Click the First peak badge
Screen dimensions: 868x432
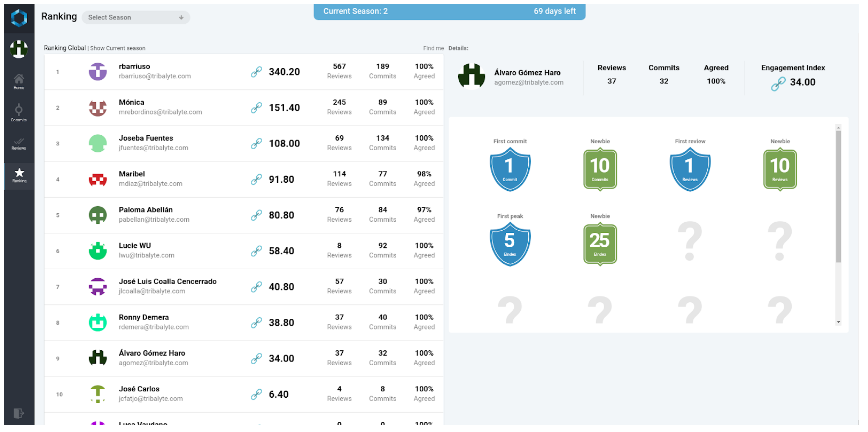[x=508, y=240]
